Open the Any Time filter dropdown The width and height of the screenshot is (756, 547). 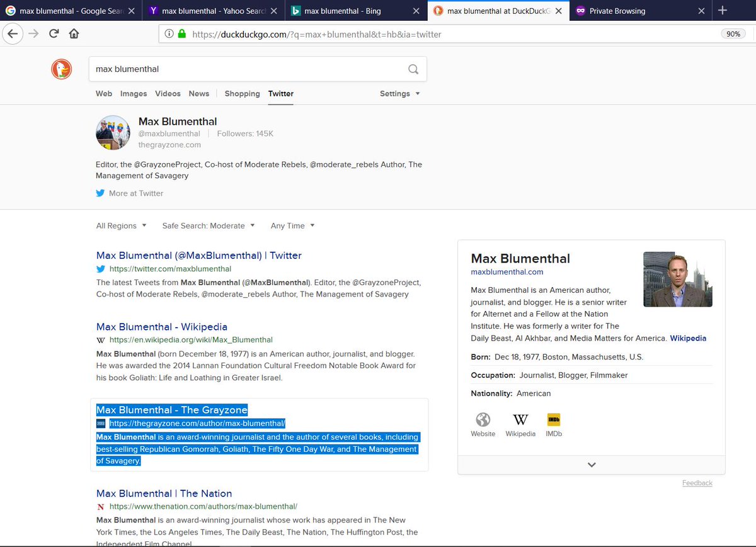click(x=292, y=225)
